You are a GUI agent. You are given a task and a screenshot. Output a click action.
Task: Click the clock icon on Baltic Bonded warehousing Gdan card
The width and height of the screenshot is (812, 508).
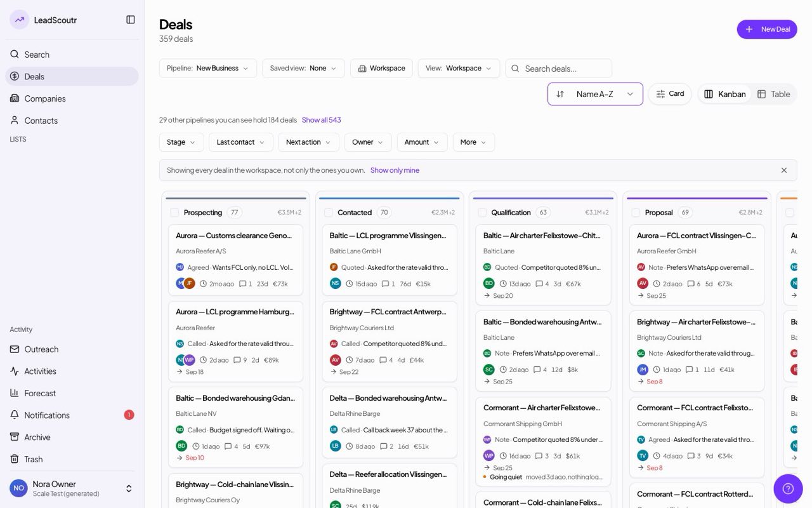[196, 446]
